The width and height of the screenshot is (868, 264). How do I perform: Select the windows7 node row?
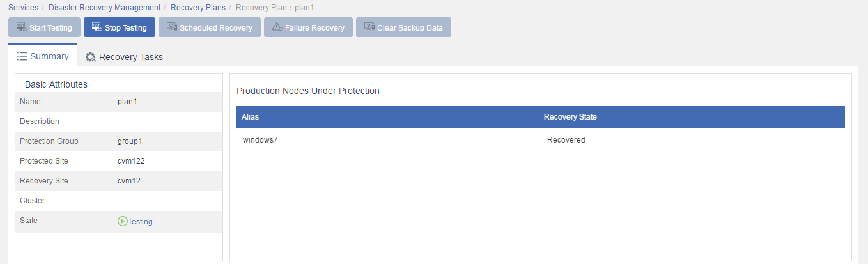[x=541, y=140]
